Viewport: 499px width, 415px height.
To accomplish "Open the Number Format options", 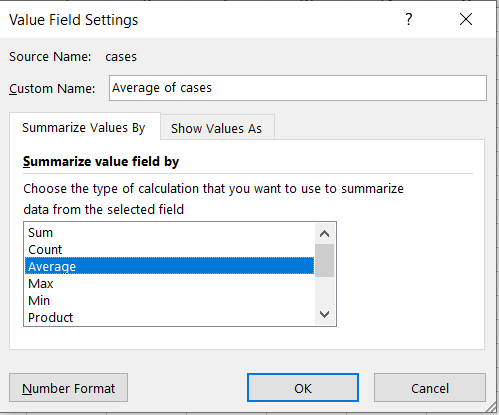I will coord(68,388).
